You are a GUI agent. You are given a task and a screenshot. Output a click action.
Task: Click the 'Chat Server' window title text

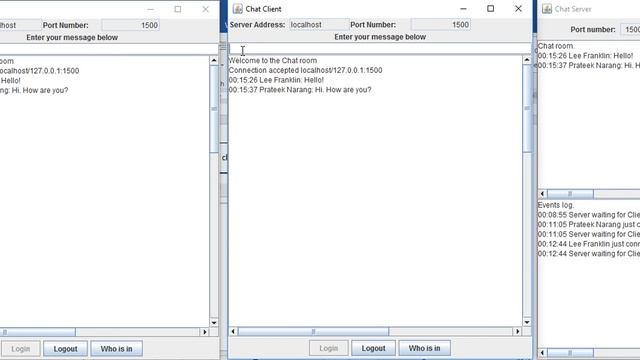pyautogui.click(x=573, y=9)
